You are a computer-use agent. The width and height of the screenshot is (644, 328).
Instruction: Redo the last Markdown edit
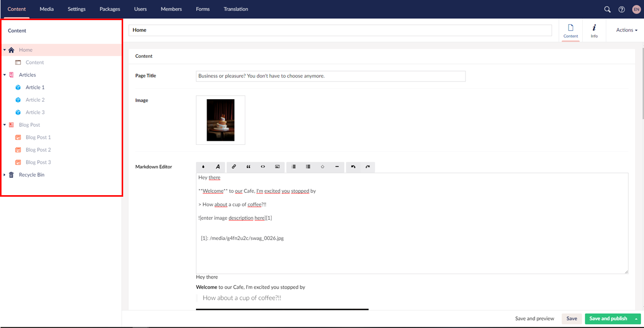click(x=367, y=167)
